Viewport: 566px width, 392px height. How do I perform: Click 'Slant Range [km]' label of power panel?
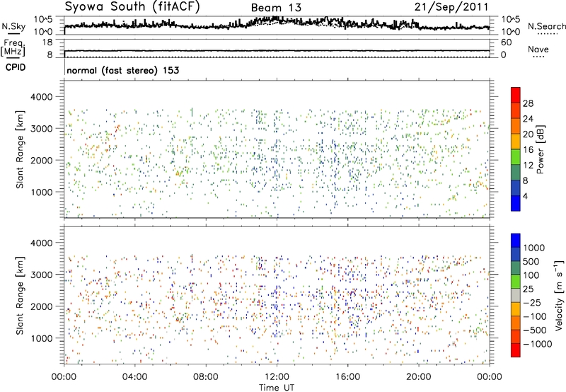[x=20, y=149]
